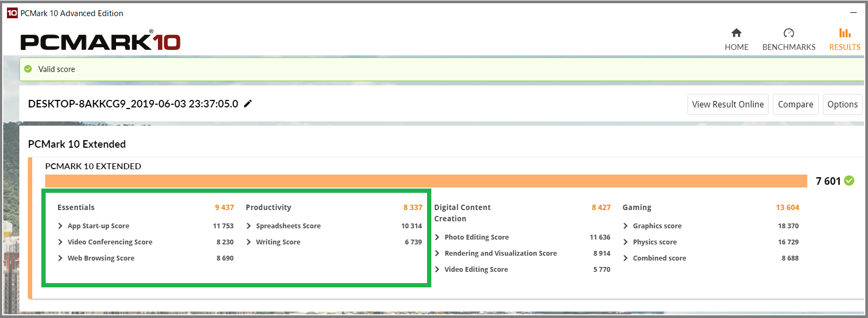
Task: Click the Spreadsheets value 10 314
Action: (x=411, y=226)
